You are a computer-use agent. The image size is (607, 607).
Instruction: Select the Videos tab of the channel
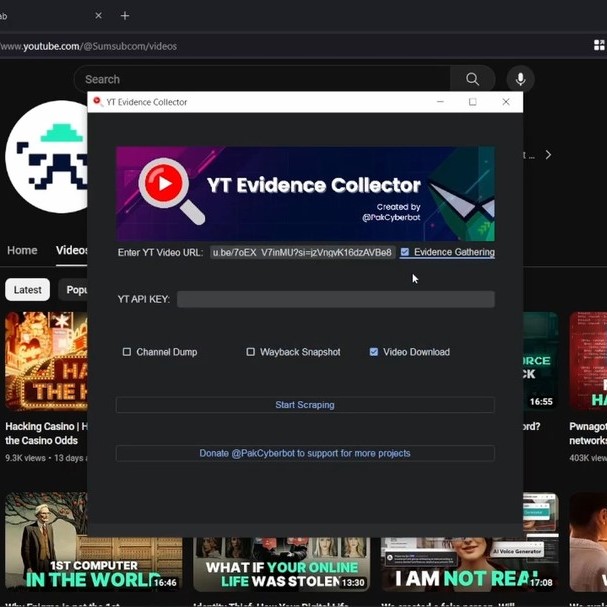(x=72, y=250)
